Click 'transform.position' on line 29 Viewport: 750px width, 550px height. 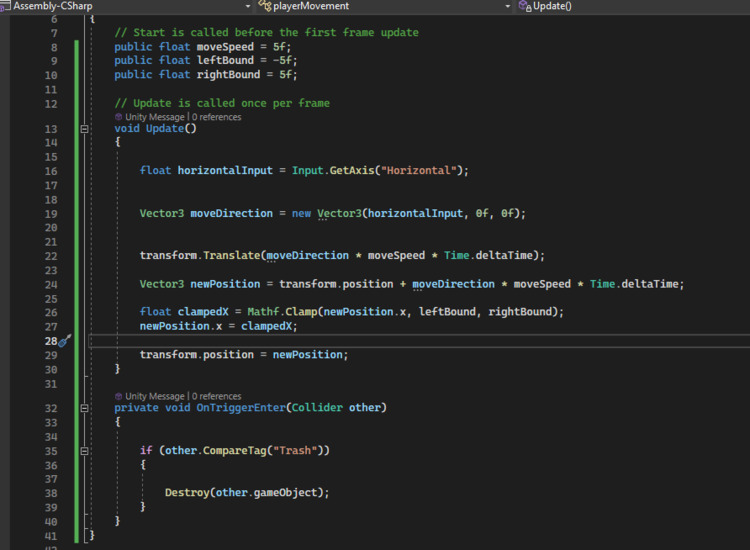tap(197, 355)
